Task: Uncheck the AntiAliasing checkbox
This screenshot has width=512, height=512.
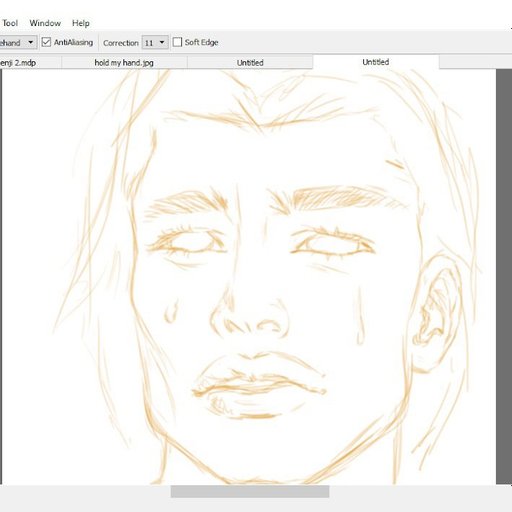Action: click(46, 42)
